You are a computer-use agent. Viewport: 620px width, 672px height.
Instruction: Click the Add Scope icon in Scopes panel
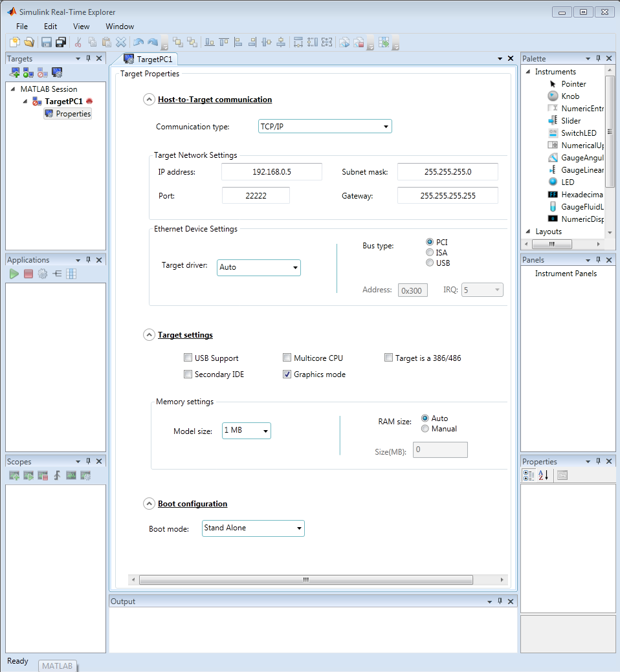tap(14, 476)
